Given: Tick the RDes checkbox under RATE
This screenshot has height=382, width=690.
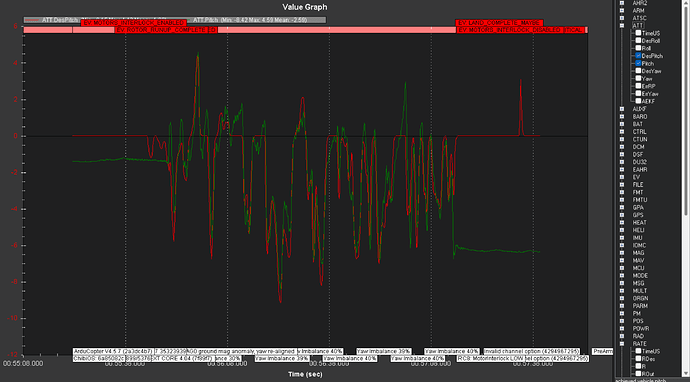Looking at the screenshot, I should click(638, 359).
